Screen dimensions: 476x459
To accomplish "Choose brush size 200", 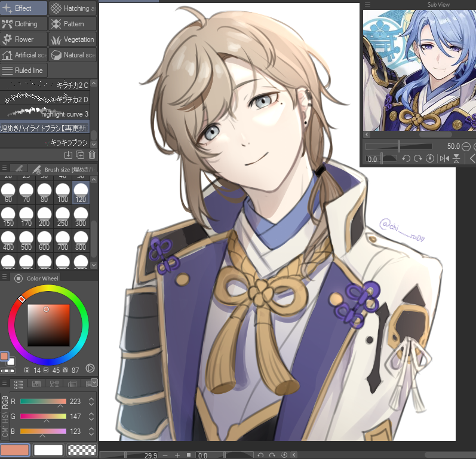I will 44,217.
